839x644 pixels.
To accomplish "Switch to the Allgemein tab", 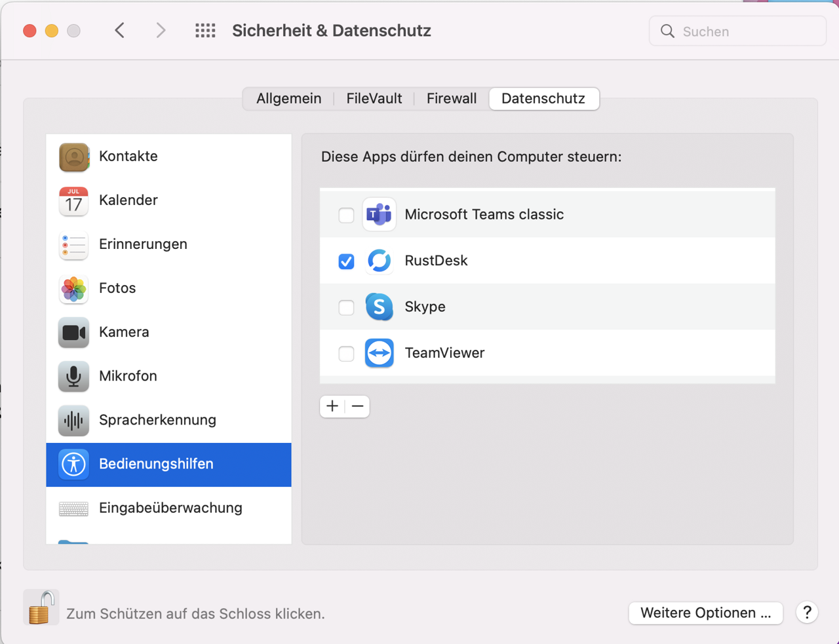I will coord(288,99).
